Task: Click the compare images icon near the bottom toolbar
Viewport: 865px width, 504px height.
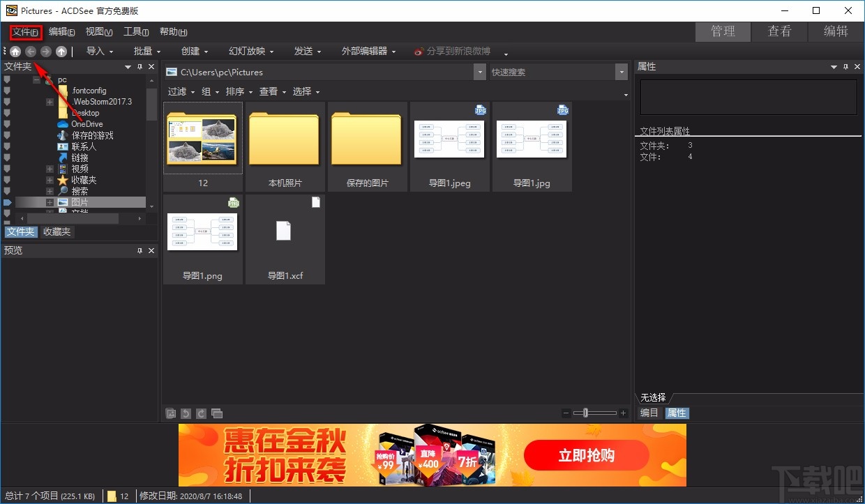Action: click(217, 413)
